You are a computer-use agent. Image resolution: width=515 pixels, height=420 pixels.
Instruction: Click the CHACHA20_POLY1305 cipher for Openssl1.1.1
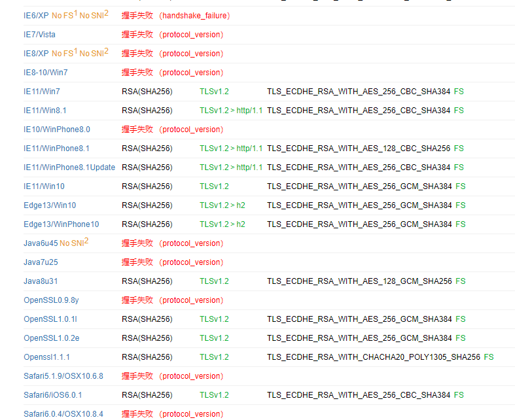[x=374, y=357]
